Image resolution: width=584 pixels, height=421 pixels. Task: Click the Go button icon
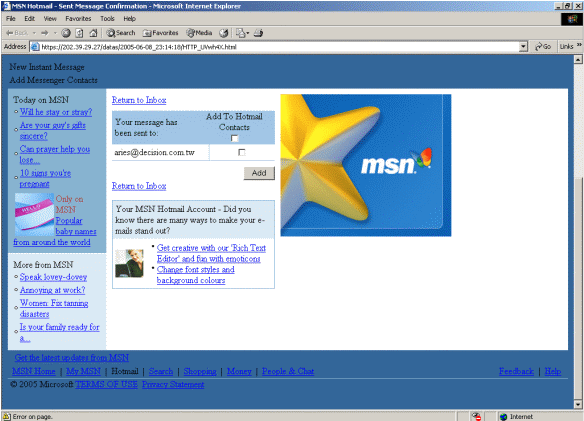(x=543, y=47)
